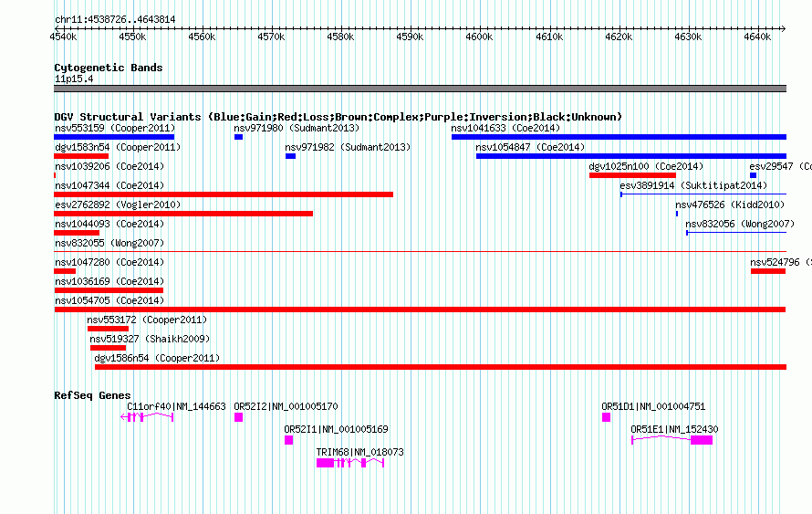The width and height of the screenshot is (812, 514).
Task: Click the RefSeq Genes track title
Action: coord(92,395)
